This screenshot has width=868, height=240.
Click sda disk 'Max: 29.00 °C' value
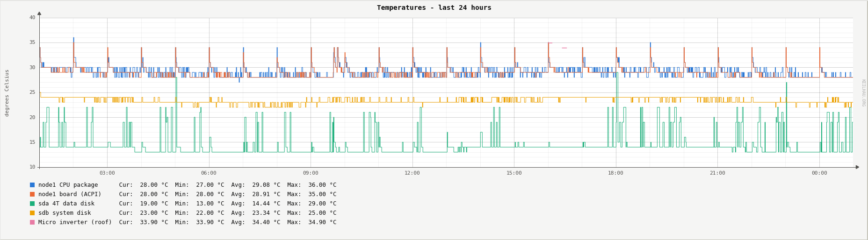(312, 204)
